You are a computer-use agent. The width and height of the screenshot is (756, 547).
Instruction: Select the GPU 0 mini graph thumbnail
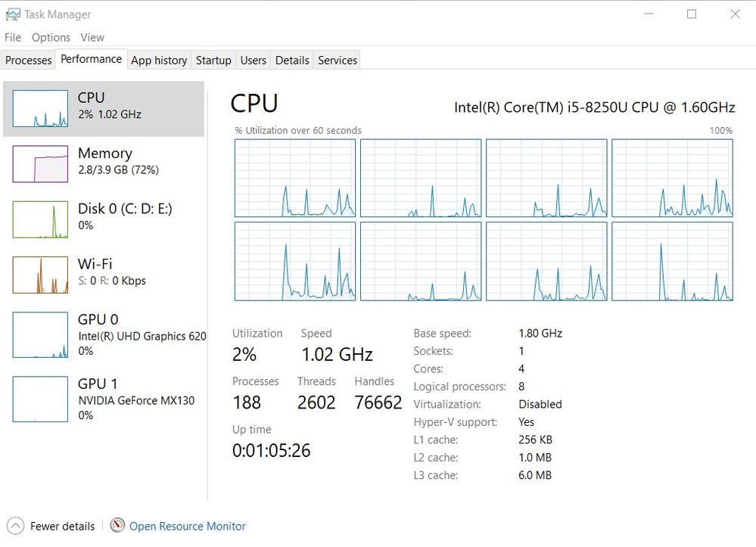click(x=40, y=335)
